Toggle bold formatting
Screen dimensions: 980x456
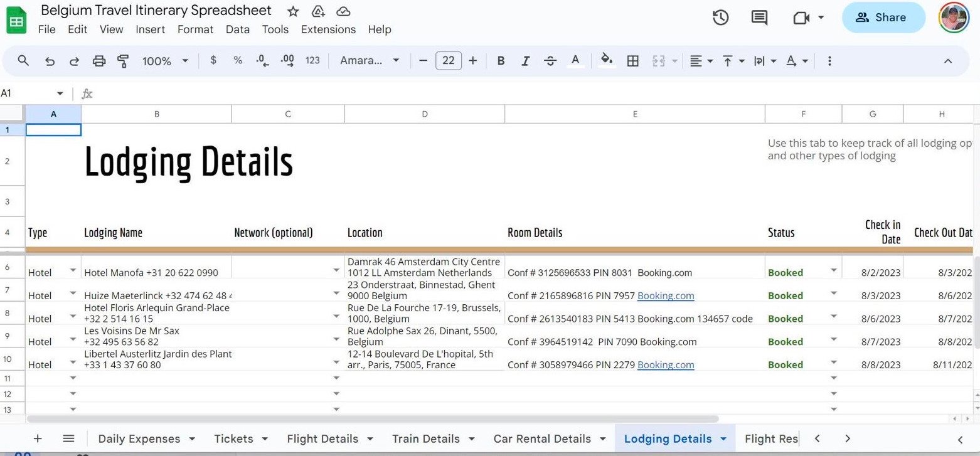(x=501, y=61)
